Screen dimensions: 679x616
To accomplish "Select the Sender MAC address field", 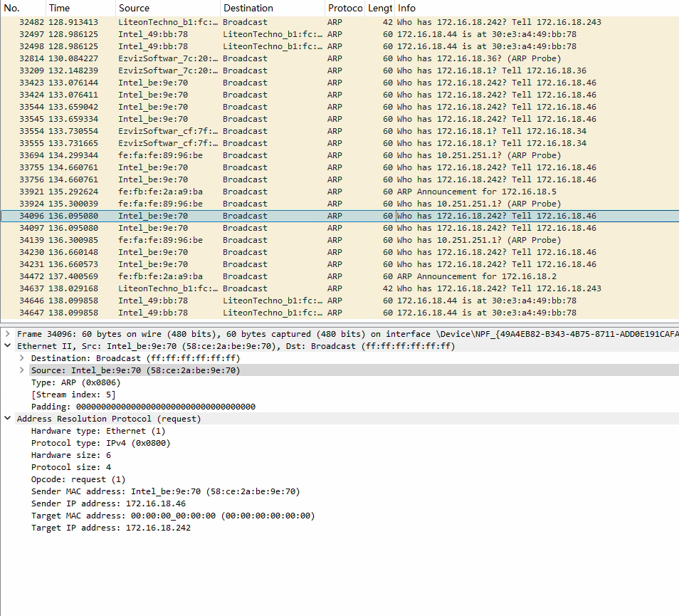I will pos(165,491).
